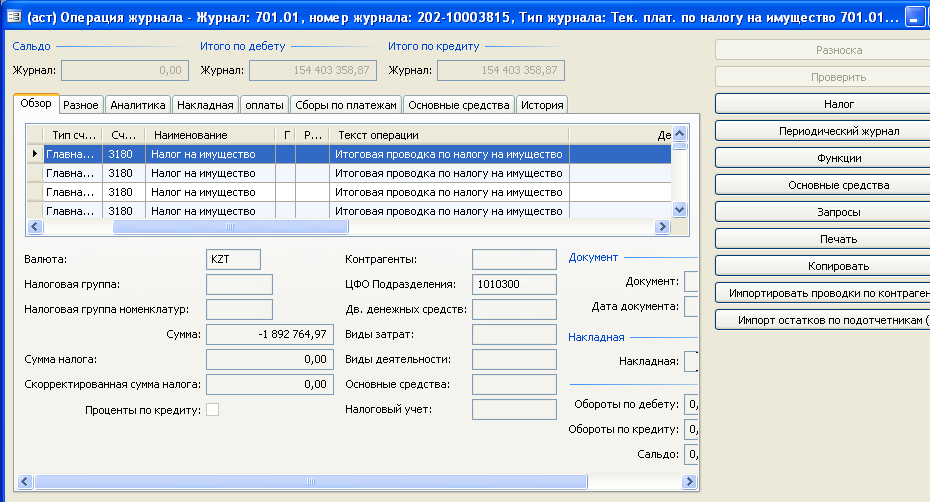Open the Сборы по платежам tab
This screenshot has width=930, height=502.
pyautogui.click(x=346, y=105)
